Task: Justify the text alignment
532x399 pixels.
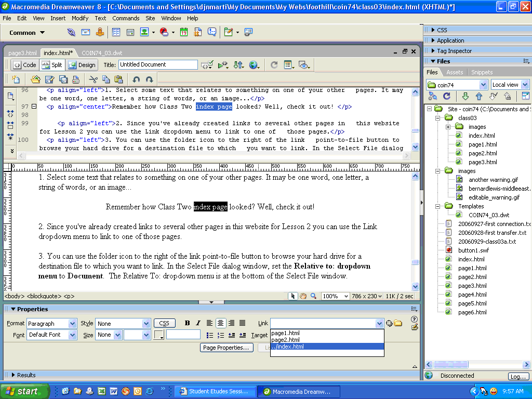Action: (x=242, y=323)
